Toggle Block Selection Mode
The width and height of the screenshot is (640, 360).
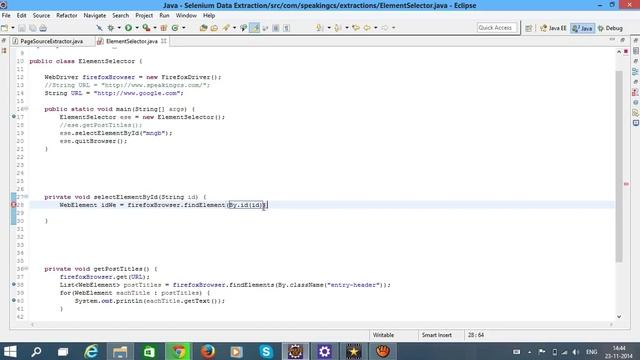[276, 28]
